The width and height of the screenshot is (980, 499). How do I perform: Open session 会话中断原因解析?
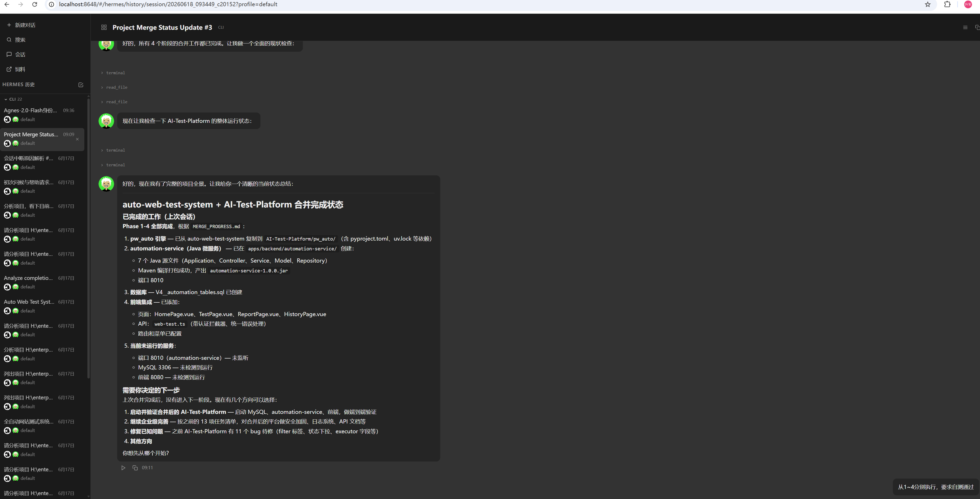42,162
